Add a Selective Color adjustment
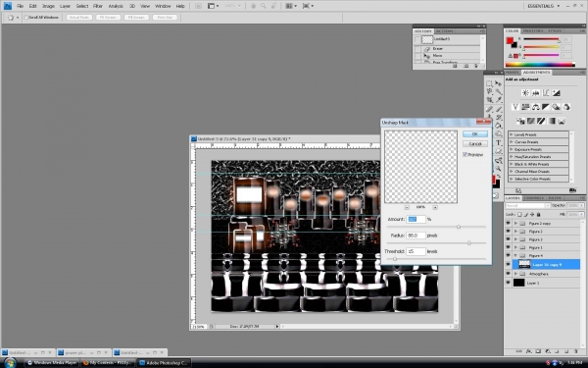Screen dimensions: 588x368 coord(562,121)
